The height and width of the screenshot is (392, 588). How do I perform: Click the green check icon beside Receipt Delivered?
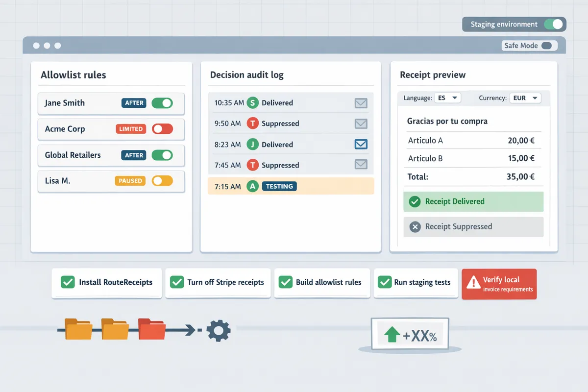(x=415, y=201)
